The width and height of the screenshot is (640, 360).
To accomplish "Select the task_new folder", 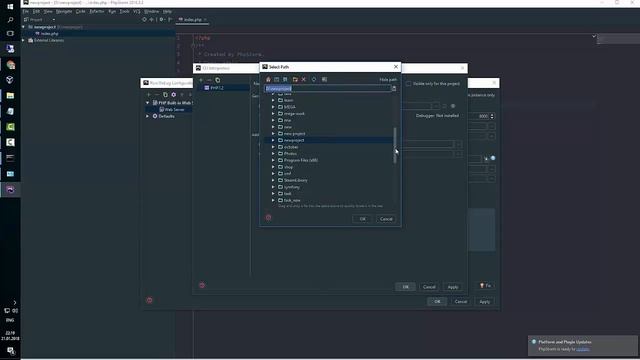I will point(292,200).
